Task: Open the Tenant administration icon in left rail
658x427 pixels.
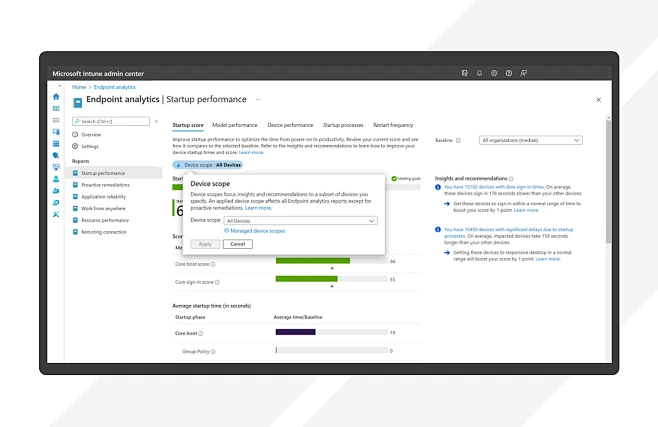Action: 56,203
